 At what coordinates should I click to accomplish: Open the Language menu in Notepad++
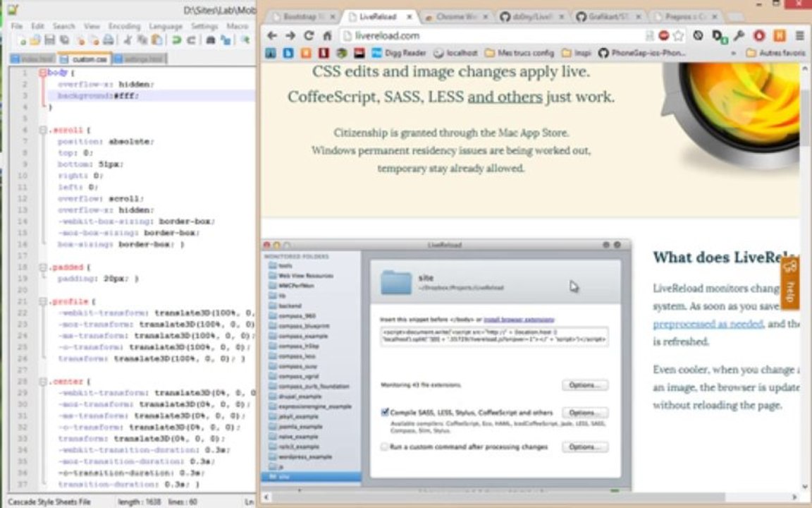pos(165,26)
